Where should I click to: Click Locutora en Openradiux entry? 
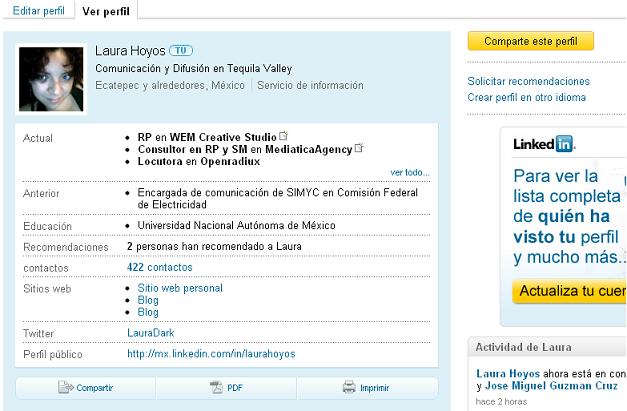pos(199,161)
